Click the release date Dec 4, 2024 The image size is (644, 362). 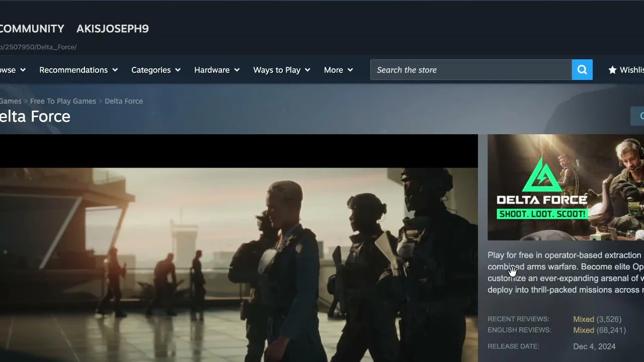(x=594, y=346)
